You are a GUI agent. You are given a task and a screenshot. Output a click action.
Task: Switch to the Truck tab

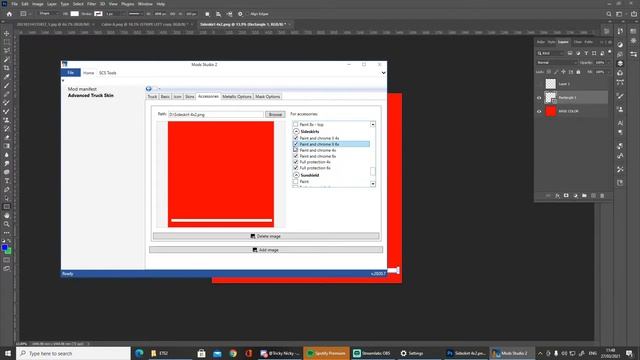point(152,97)
